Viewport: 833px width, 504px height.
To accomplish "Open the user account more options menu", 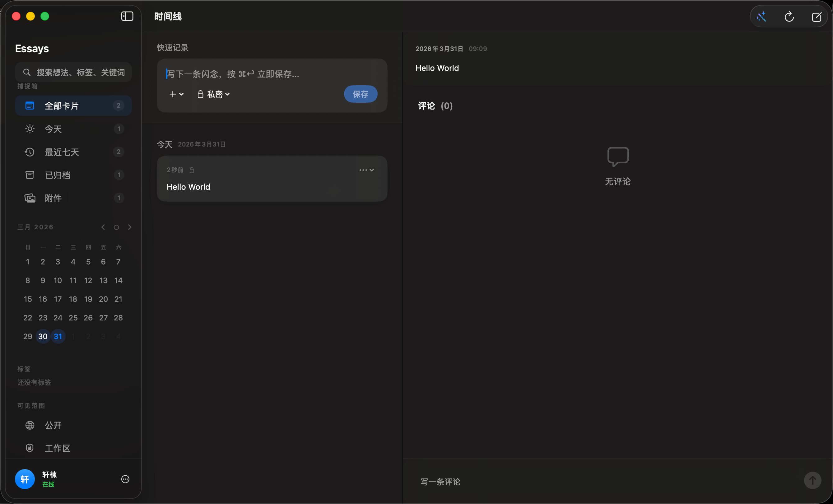I will tap(125, 479).
